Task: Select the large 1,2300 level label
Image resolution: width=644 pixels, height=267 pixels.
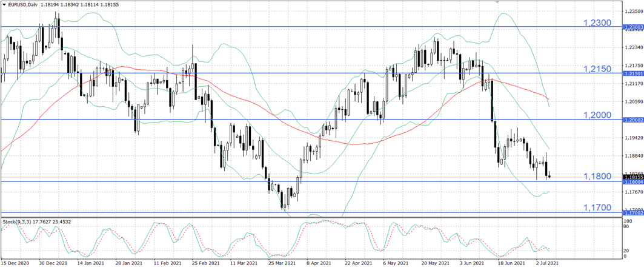Action: [596, 22]
